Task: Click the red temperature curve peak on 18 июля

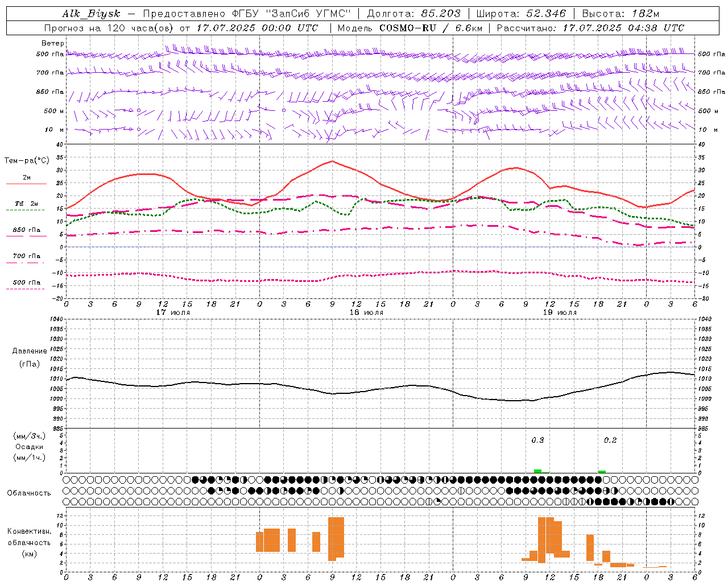Action: [x=332, y=161]
